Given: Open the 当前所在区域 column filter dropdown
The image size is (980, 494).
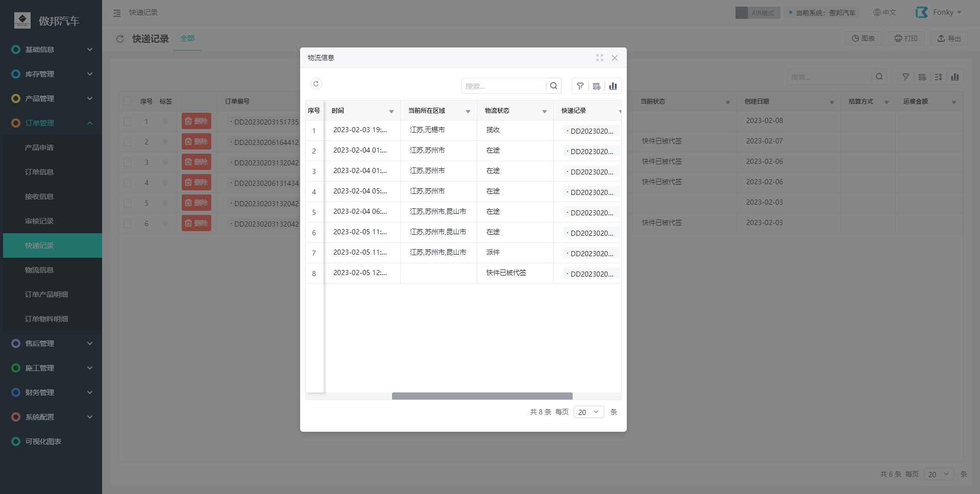Looking at the screenshot, I should [468, 111].
